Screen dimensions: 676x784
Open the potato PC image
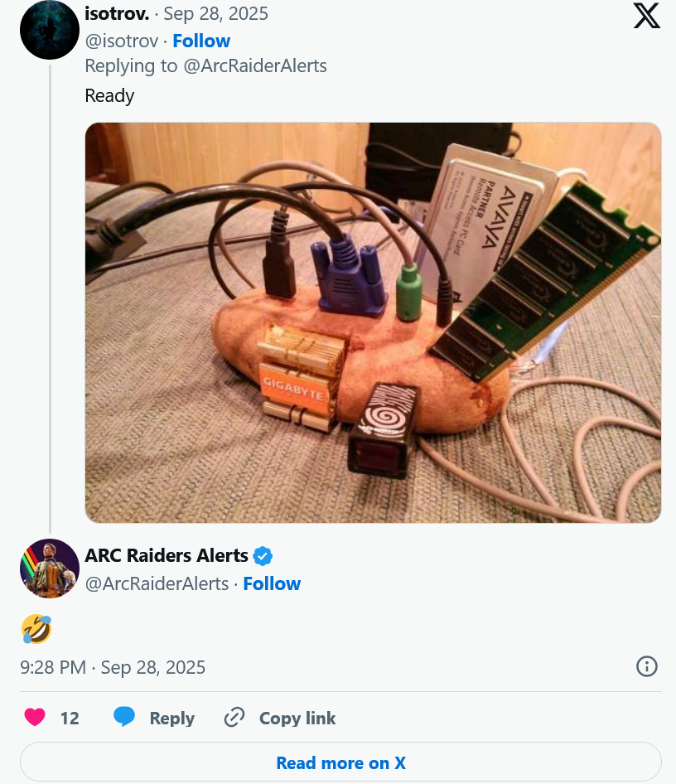coord(373,322)
